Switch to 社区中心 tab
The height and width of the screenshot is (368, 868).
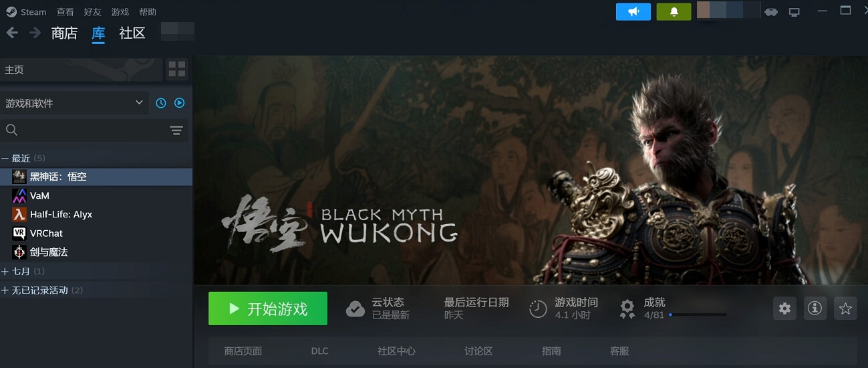tap(396, 351)
